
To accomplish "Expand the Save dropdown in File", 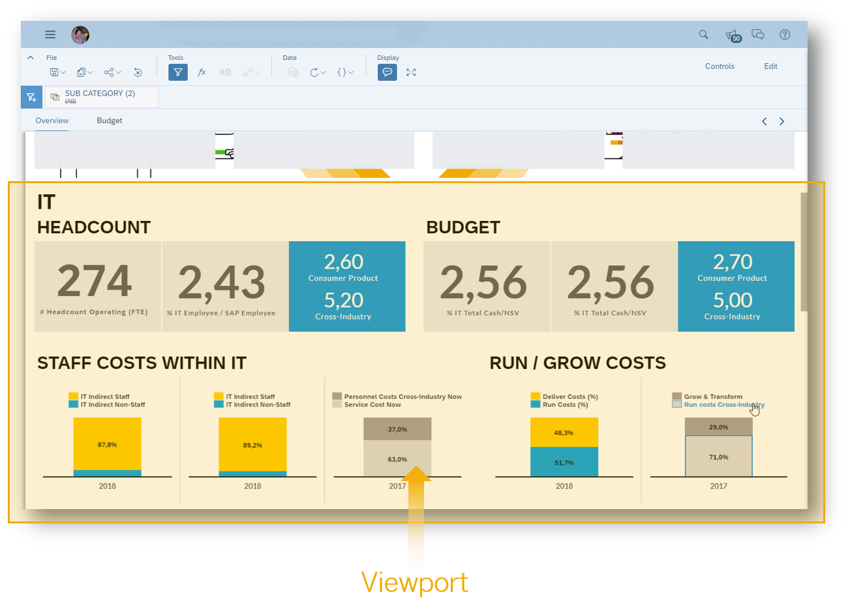I will (x=58, y=72).
